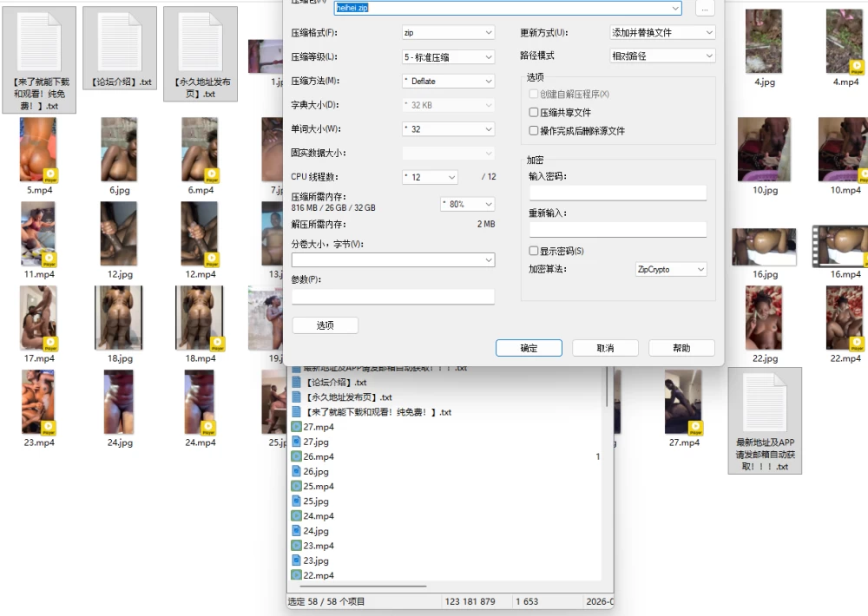The height and width of the screenshot is (616, 868).
Task: Click the 创建自解程序 checkbox
Action: [534, 94]
